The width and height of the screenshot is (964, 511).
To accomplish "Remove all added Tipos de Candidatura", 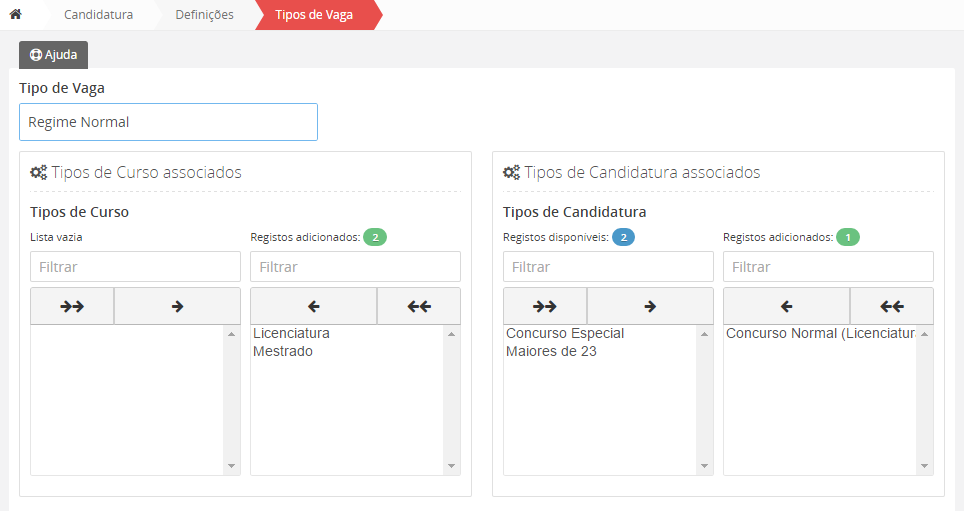I will coord(892,307).
